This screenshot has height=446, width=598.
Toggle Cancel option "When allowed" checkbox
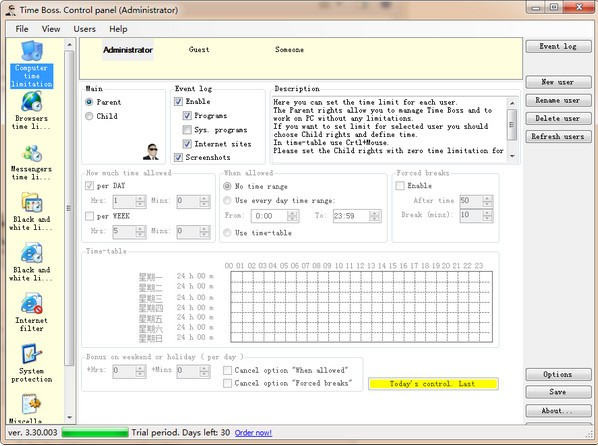tap(227, 370)
